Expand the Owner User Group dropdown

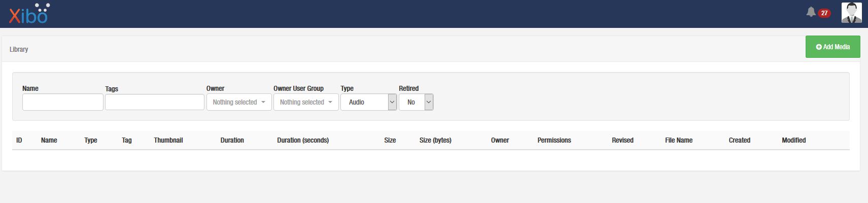point(306,102)
